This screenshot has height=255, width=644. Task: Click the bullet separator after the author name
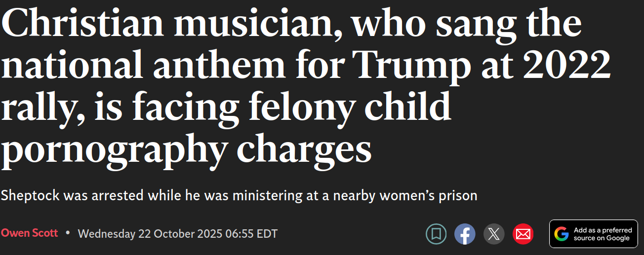pyautogui.click(x=68, y=233)
